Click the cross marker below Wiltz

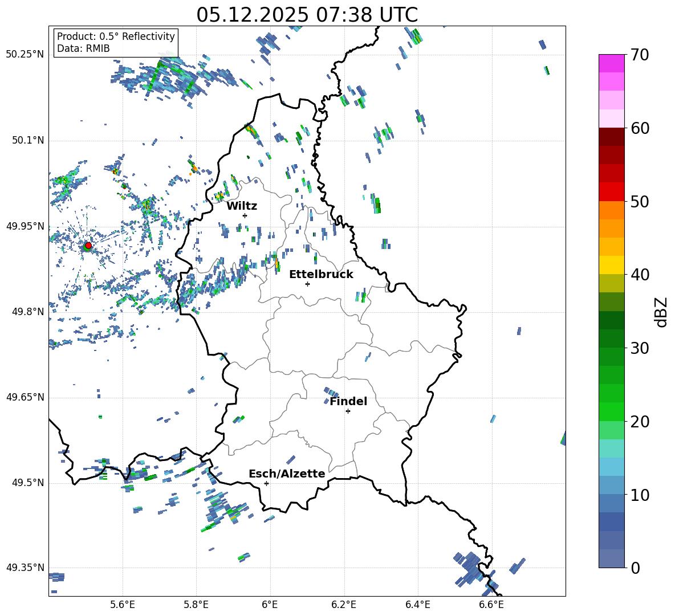[x=245, y=215]
